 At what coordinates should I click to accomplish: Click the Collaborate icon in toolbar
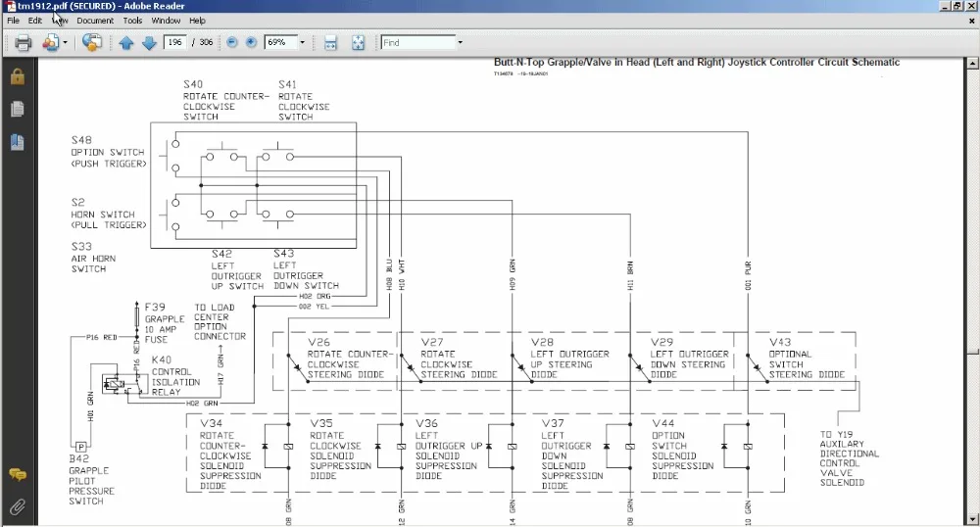(51, 43)
